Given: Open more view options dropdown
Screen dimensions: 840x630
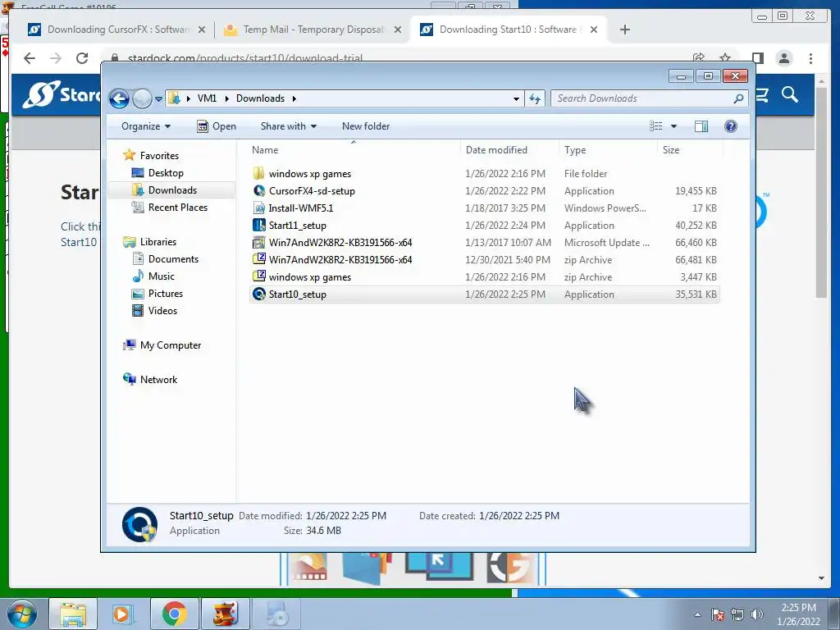Looking at the screenshot, I should click(674, 126).
